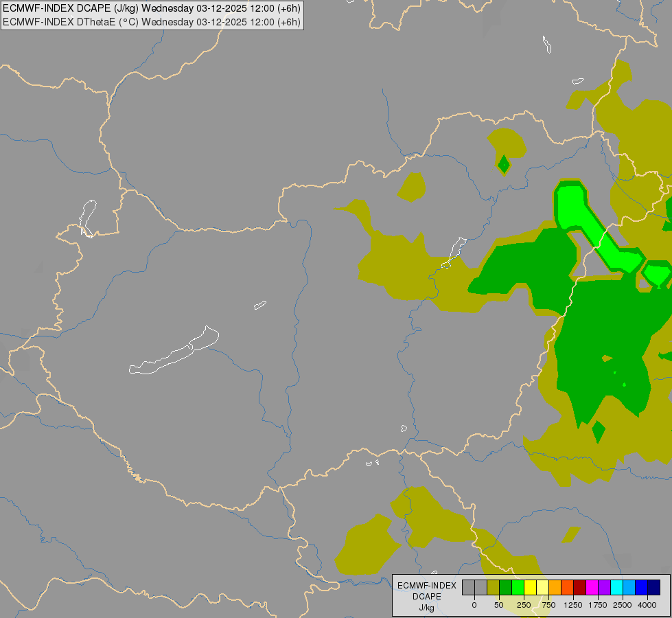Click the dark red legend swatch
This screenshot has height=618, width=672.
(x=580, y=587)
